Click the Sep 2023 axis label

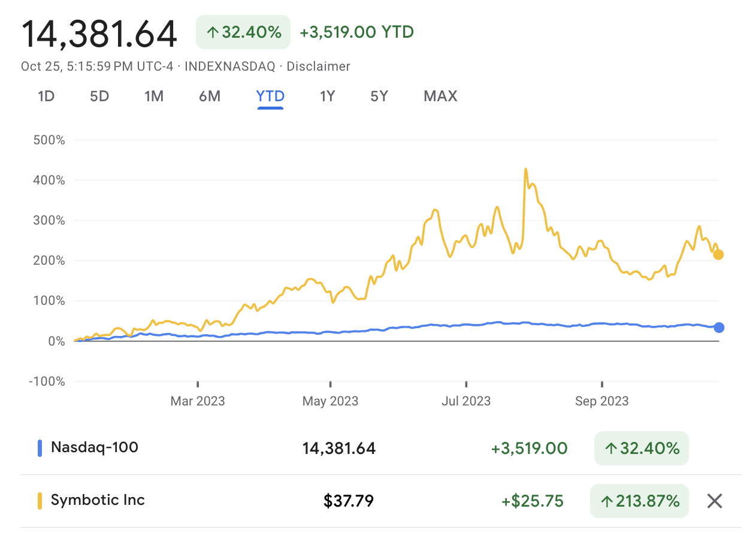click(x=602, y=401)
